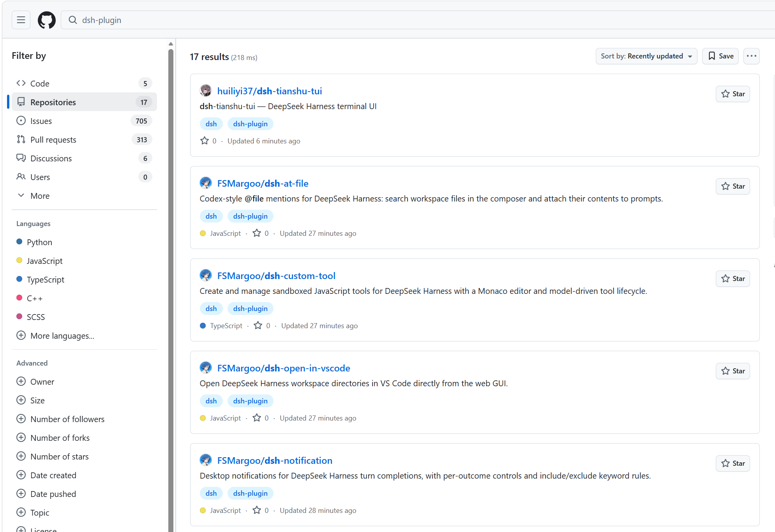This screenshot has height=532, width=775.
Task: Click dsh-plugin topic tag on dsh-at-file
Action: [x=251, y=216]
